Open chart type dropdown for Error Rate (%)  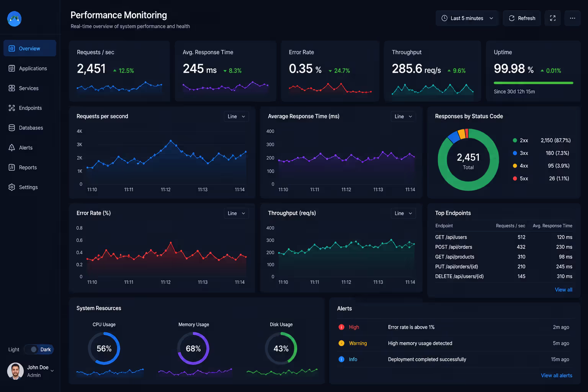coord(236,213)
